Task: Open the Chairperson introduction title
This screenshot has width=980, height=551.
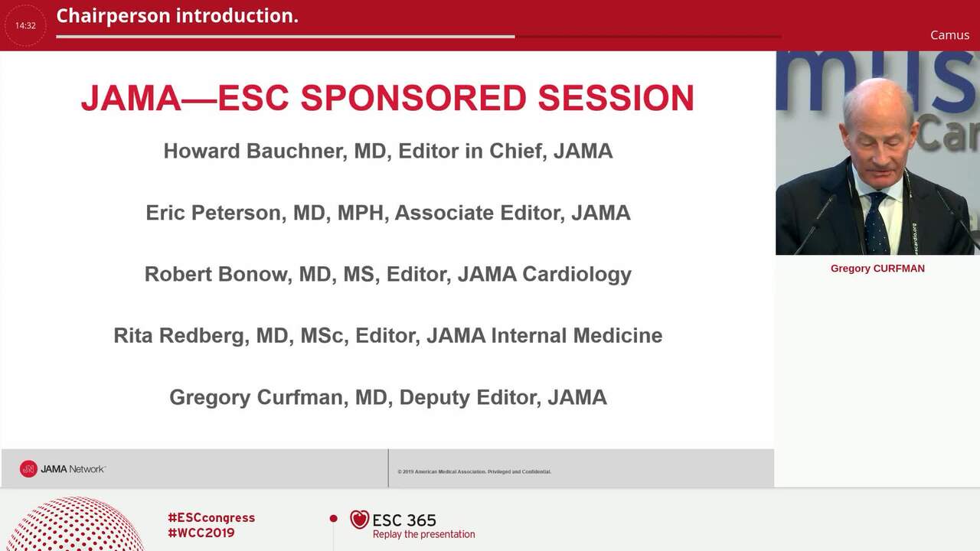Action: (177, 15)
